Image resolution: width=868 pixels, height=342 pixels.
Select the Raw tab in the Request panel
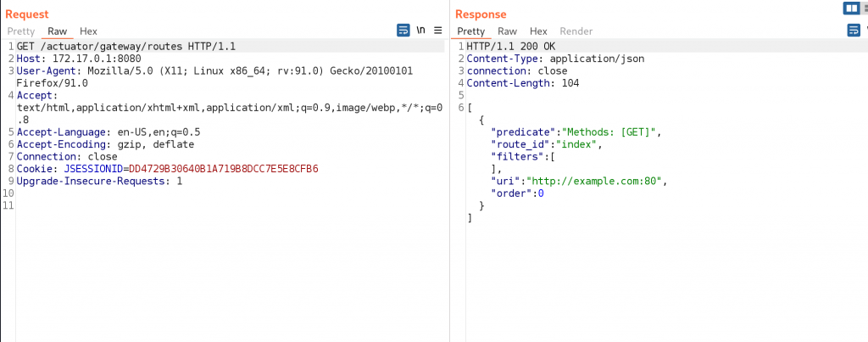point(57,31)
